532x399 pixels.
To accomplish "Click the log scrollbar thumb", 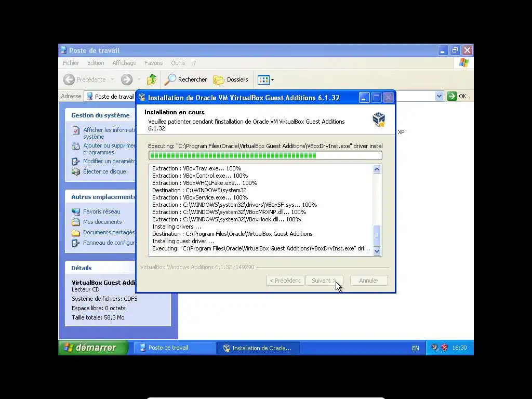I will coord(377,235).
